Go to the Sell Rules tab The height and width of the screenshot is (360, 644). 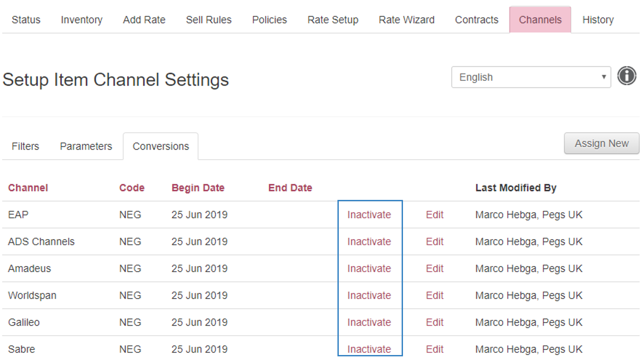click(x=209, y=20)
